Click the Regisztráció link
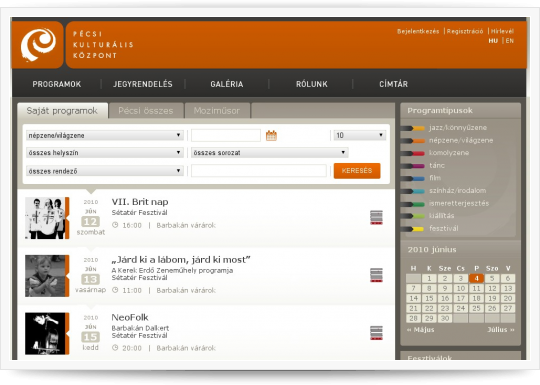The width and height of the screenshot is (540, 385). tap(465, 31)
